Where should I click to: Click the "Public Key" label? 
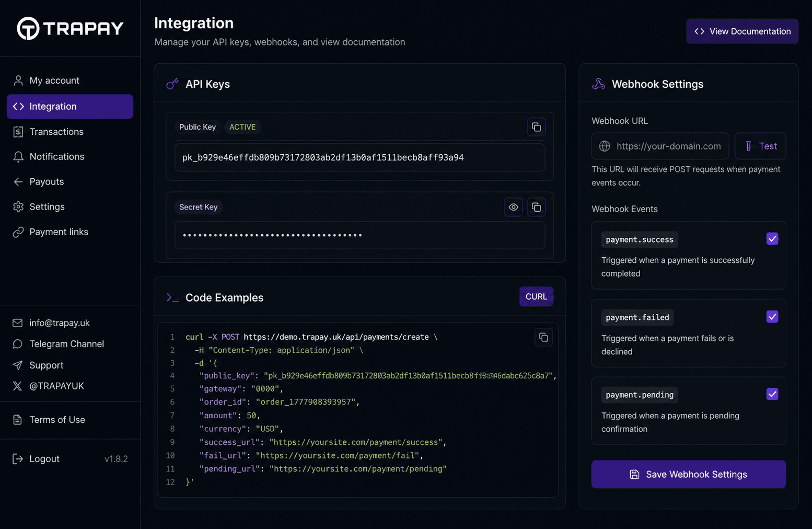198,127
